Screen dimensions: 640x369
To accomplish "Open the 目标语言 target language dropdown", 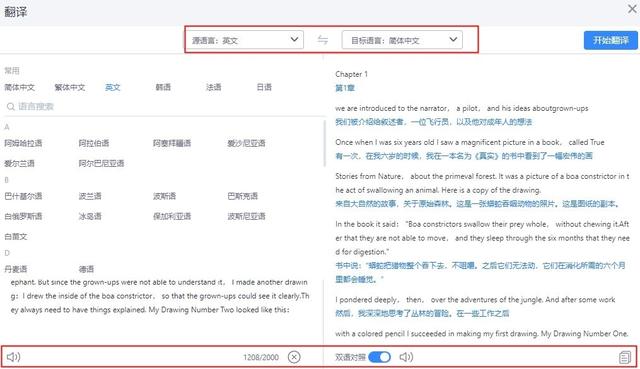I will [402, 40].
